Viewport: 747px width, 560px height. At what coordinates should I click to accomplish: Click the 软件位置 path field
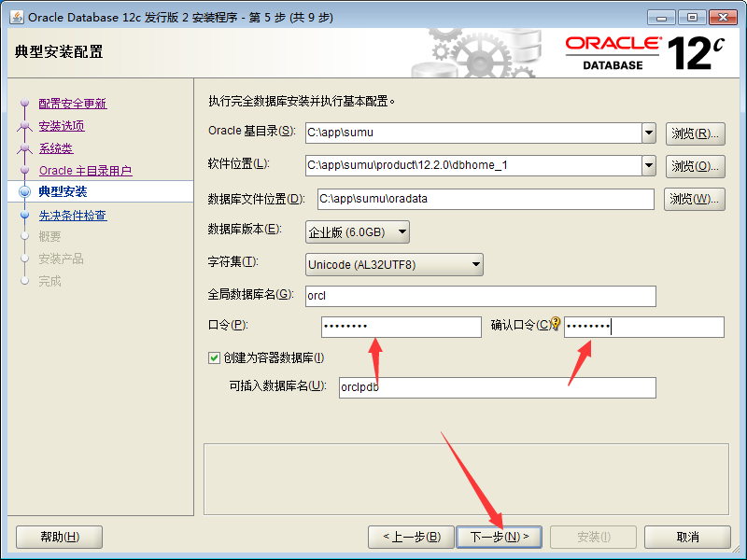[x=473, y=166]
